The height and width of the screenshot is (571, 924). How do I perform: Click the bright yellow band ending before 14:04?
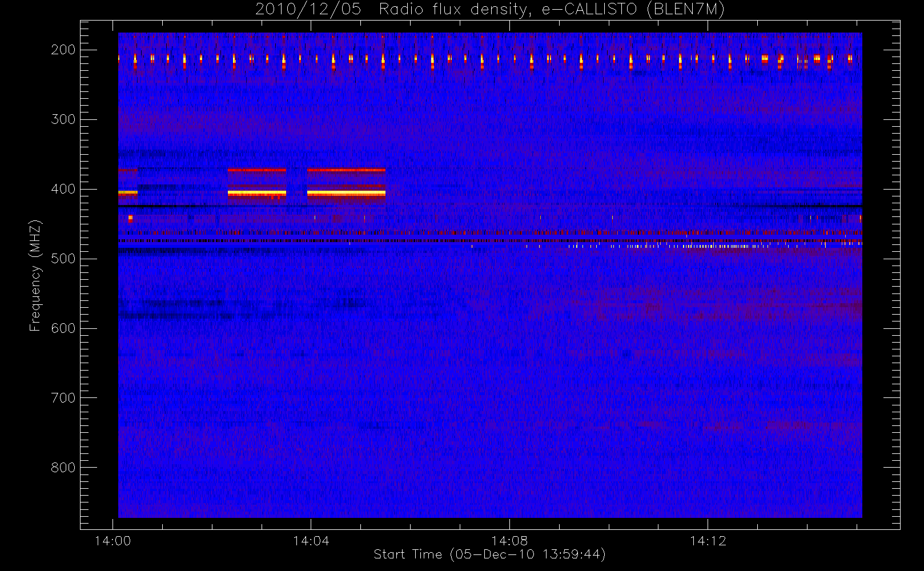tap(257, 193)
